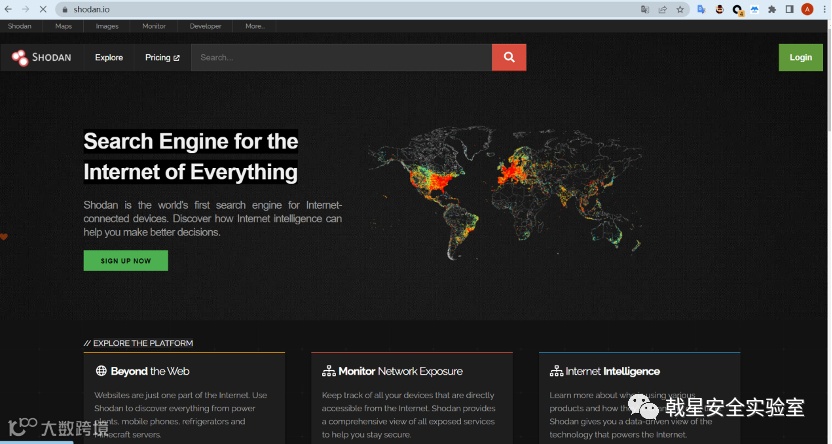Click the world heat map image
Image resolution: width=832 pixels, height=444 pixels.
(x=505, y=192)
